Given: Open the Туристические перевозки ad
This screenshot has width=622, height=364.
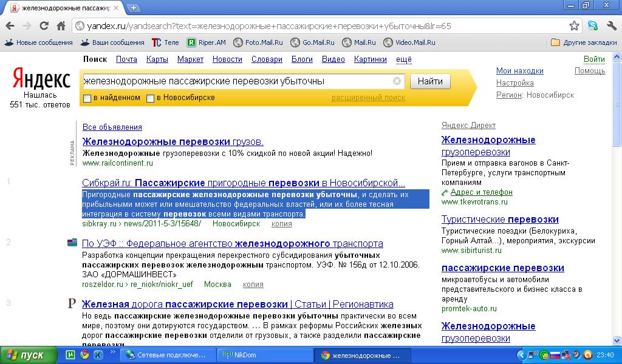Looking at the screenshot, I should [501, 220].
